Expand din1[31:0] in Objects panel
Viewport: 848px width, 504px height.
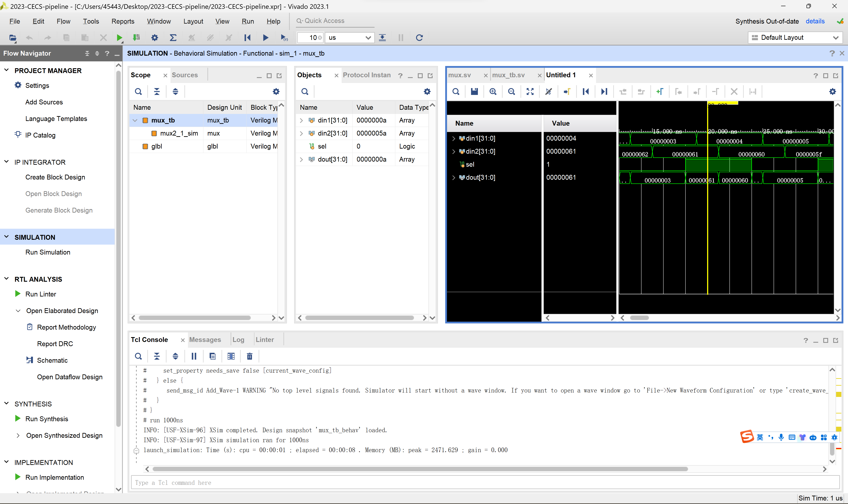(x=301, y=121)
